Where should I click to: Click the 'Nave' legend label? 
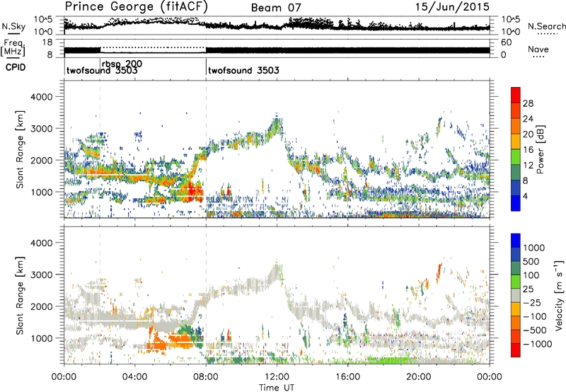tap(538, 50)
